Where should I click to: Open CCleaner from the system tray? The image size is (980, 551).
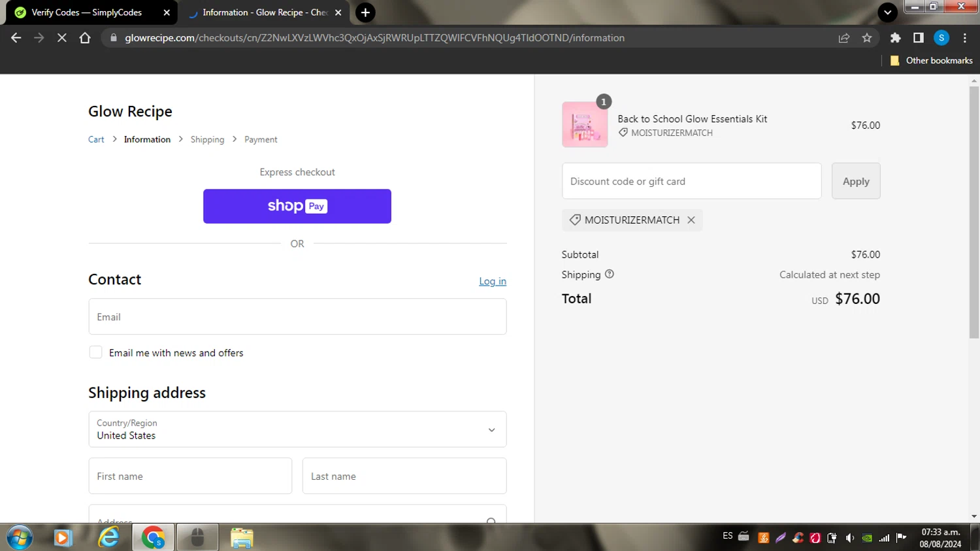tap(798, 538)
